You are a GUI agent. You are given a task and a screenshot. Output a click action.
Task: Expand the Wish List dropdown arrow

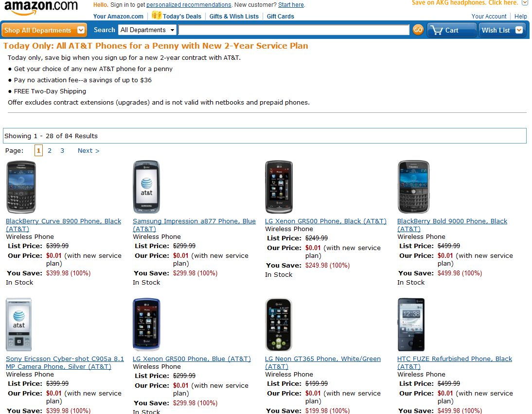point(519,30)
